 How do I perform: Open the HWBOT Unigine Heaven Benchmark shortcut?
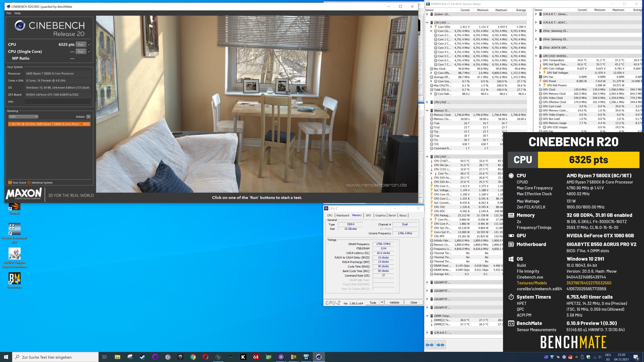14,258
